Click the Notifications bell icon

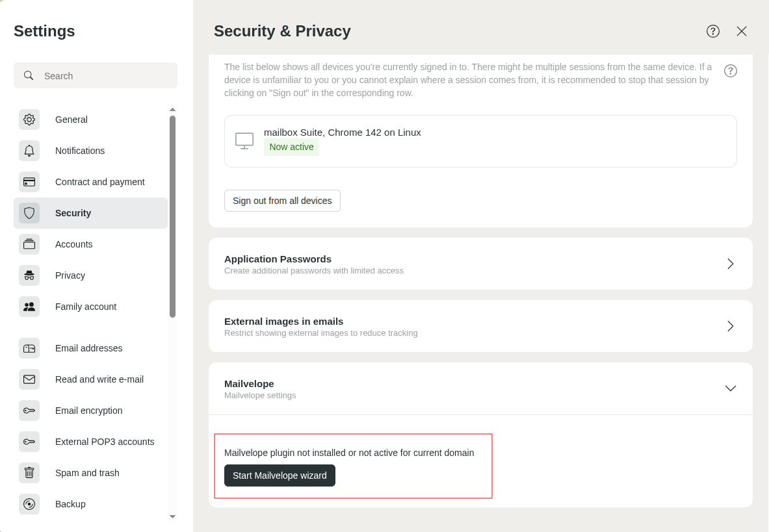[x=29, y=151]
